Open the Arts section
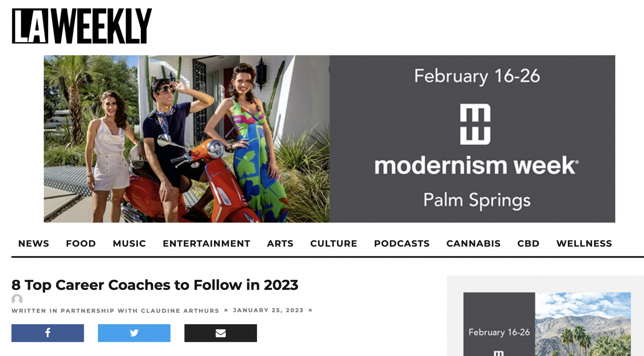The width and height of the screenshot is (644, 356). [280, 244]
